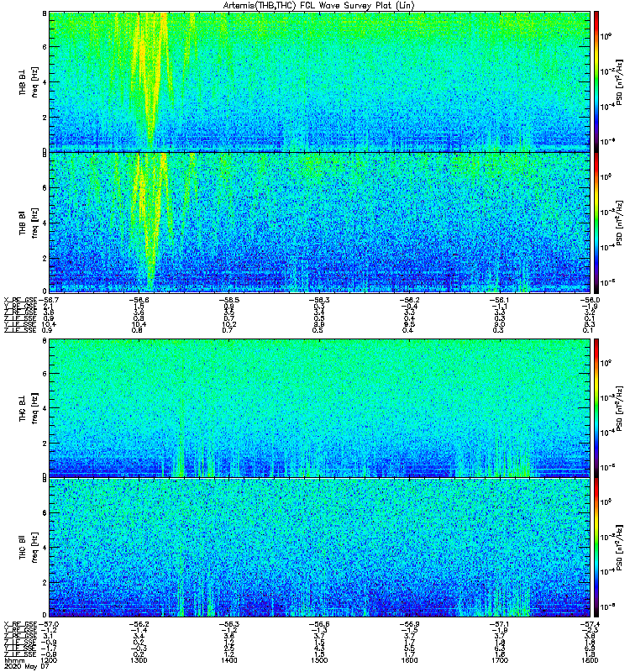Click the THB 'X_RE_GSE' row label
630x672 pixels.
click(x=20, y=300)
